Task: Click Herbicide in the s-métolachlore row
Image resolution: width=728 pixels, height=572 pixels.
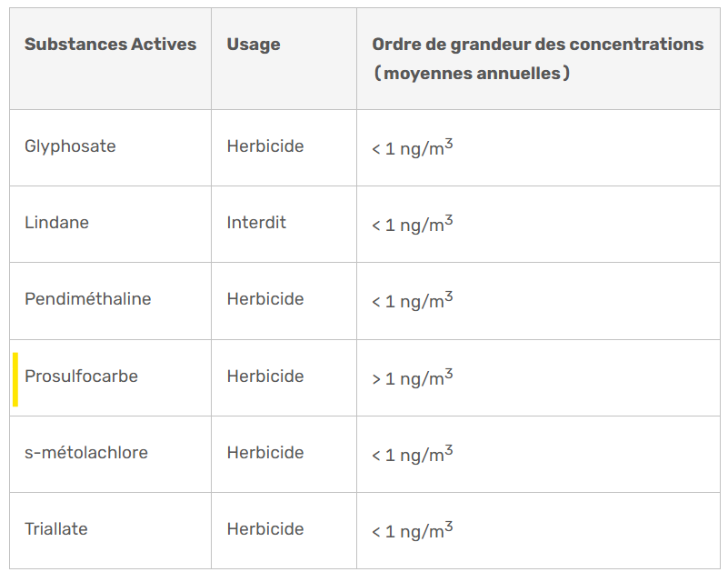Action: (265, 453)
